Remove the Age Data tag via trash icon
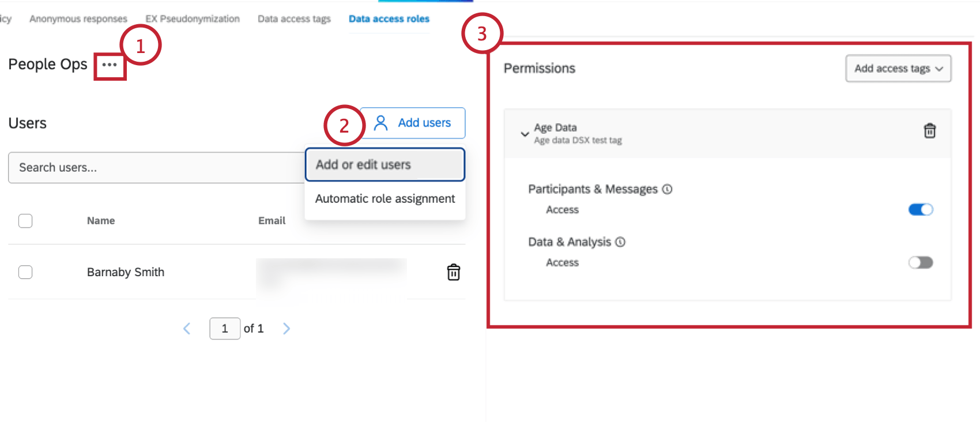This screenshot has height=422, width=980. [929, 131]
